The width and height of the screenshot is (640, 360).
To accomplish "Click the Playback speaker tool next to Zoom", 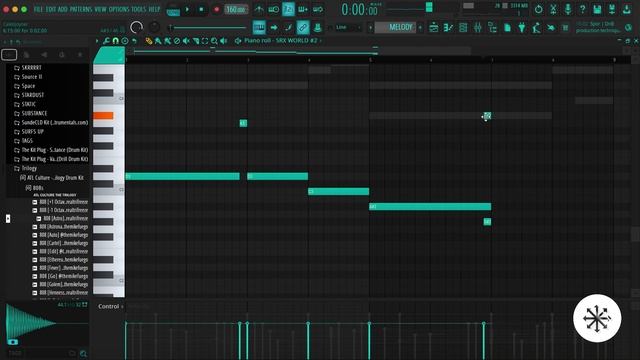I will tap(224, 41).
